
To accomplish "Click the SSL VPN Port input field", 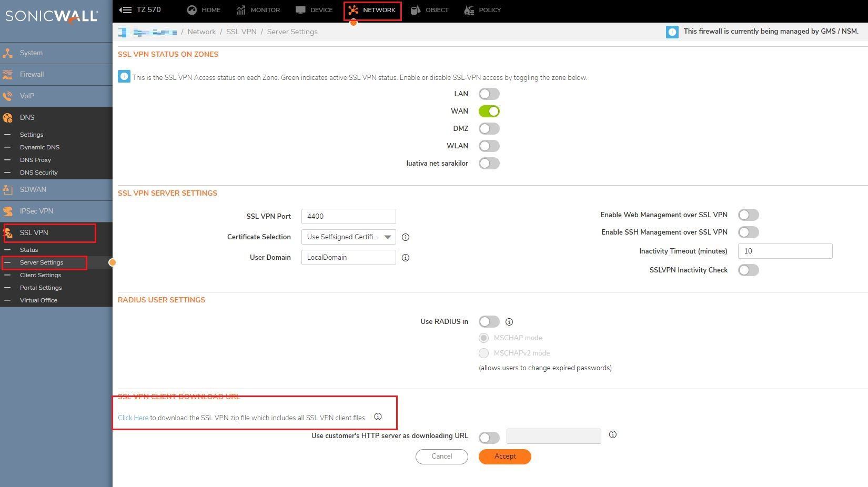I will [x=348, y=217].
